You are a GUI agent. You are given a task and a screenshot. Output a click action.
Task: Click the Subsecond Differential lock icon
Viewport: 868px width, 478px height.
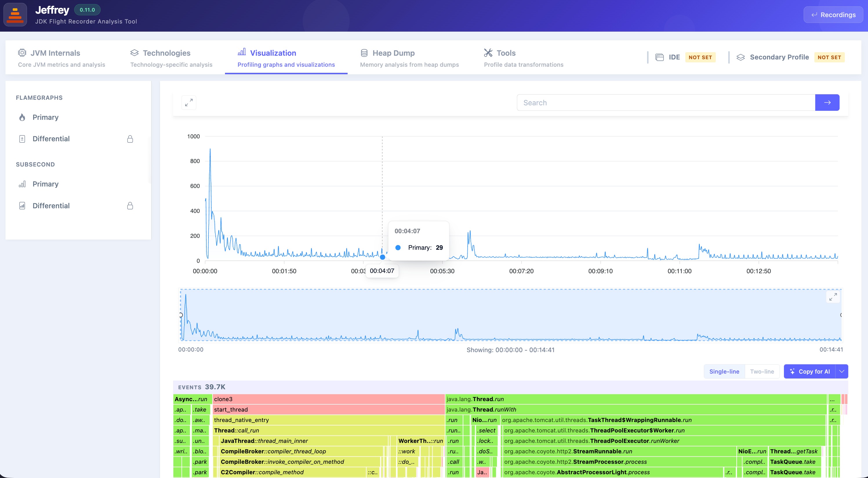click(130, 206)
